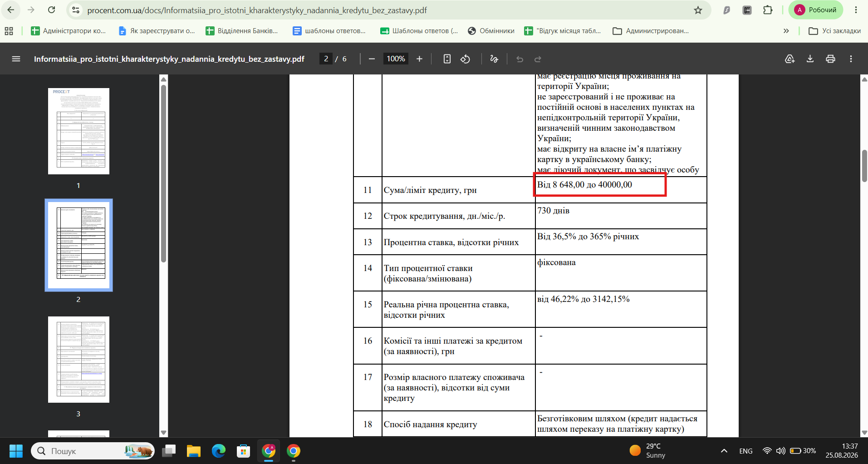Image resolution: width=868 pixels, height=464 pixels.
Task: Click Сума/ліміт кредиту, грн label
Action: [x=430, y=190]
